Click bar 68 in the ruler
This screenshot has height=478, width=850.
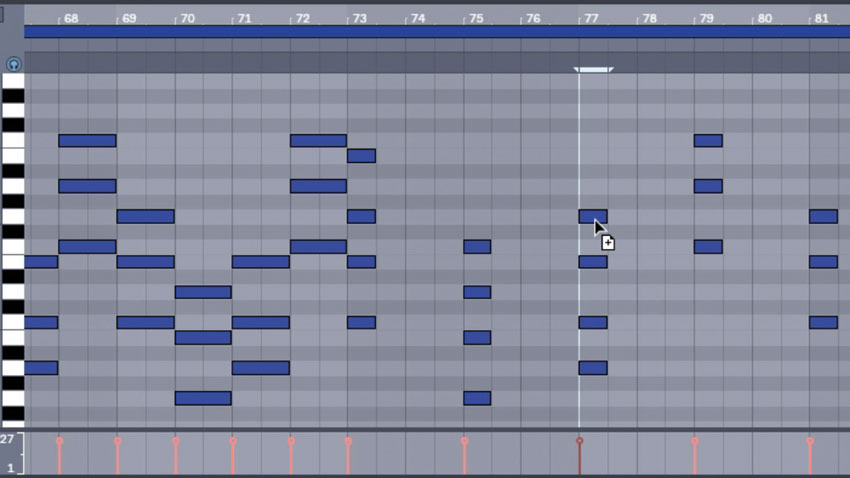pos(71,18)
